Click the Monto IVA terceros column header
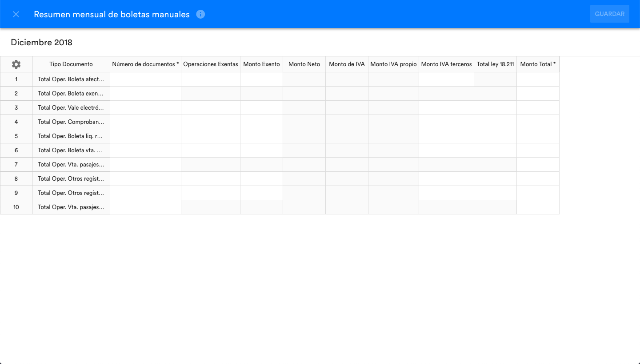Image resolution: width=640 pixels, height=364 pixels. pos(446,64)
